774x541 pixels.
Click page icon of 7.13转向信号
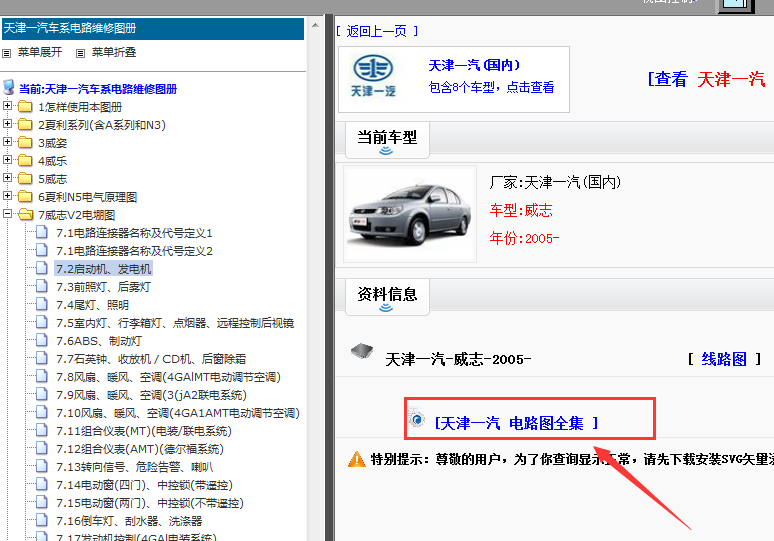[42, 466]
